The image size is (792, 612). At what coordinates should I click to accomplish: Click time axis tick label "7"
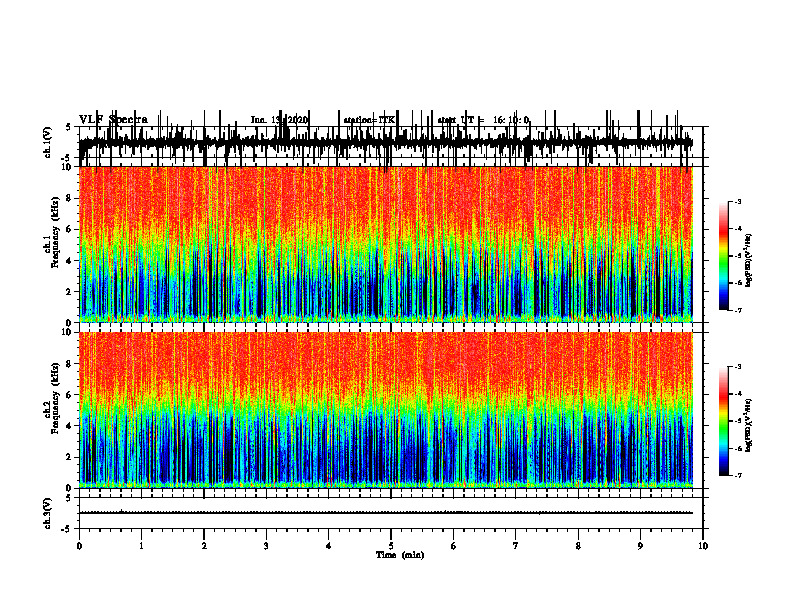pos(516,546)
